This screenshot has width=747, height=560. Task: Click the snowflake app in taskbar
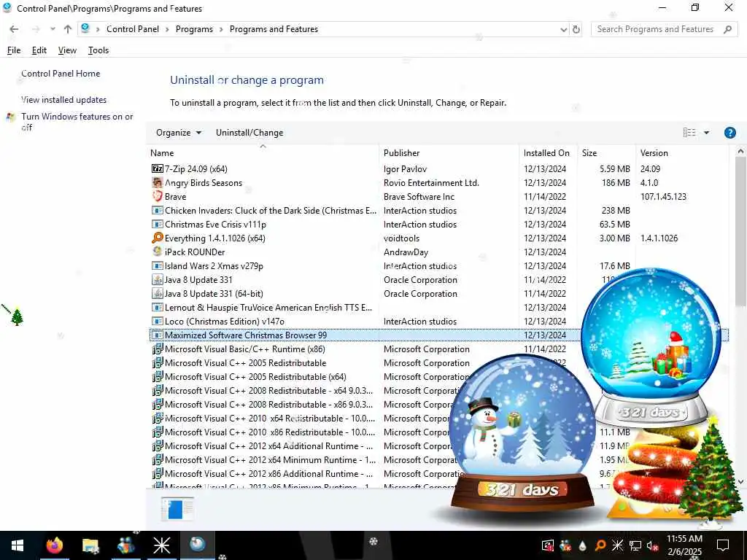tap(161, 545)
